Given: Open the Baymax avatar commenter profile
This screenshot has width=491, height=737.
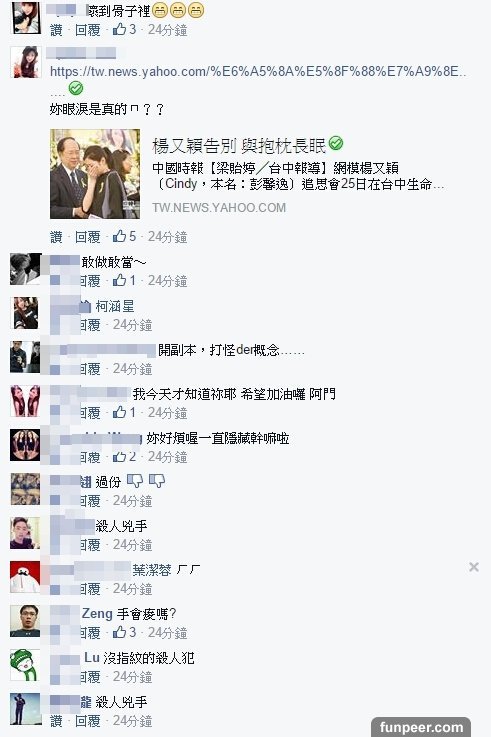Looking at the screenshot, I should point(25,577).
